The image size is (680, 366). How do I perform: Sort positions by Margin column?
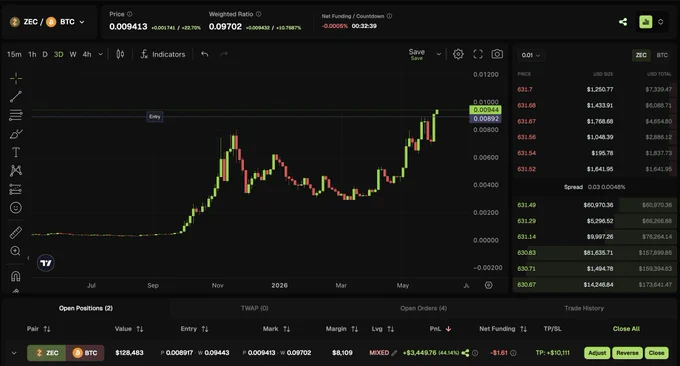[x=342, y=329]
